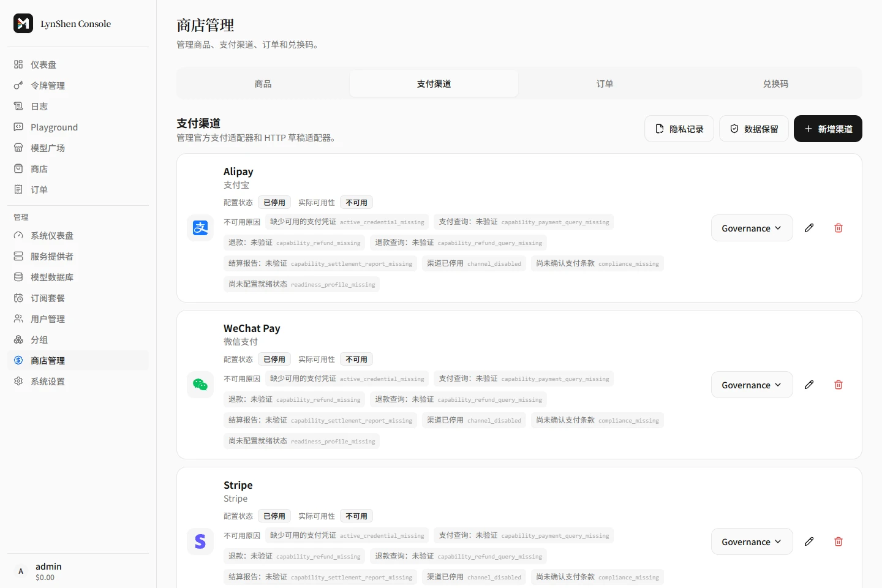Edit the WeChat Pay channel
This screenshot has height=588, width=882.
pyautogui.click(x=809, y=385)
